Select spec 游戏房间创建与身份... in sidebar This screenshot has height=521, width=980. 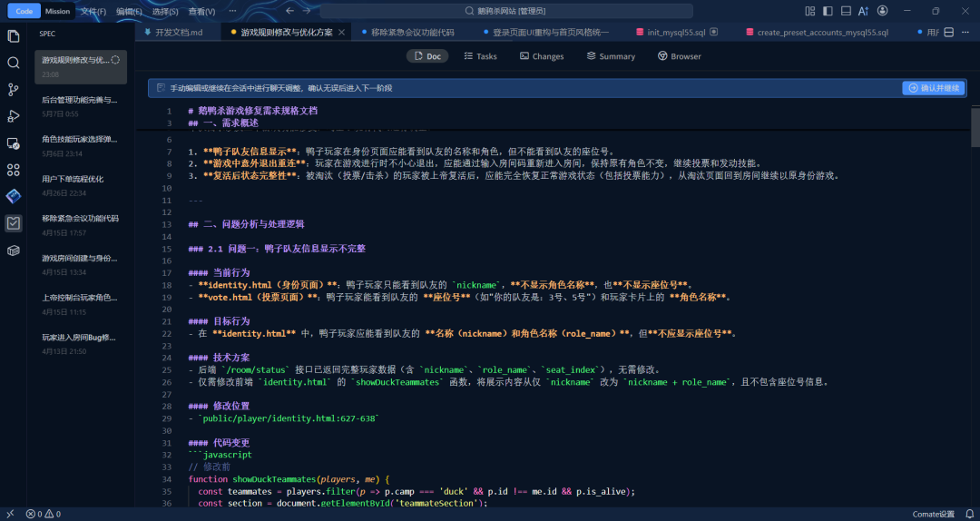click(x=81, y=264)
